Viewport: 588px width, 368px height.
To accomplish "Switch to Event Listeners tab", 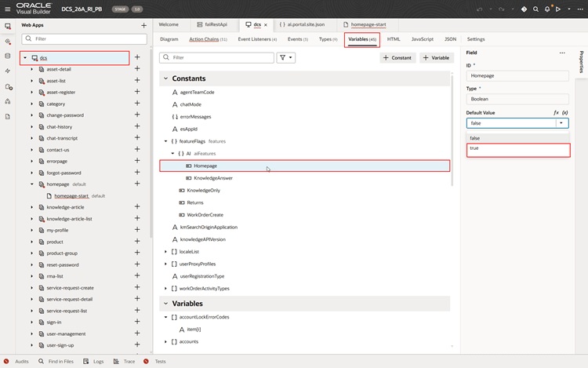I will point(257,39).
